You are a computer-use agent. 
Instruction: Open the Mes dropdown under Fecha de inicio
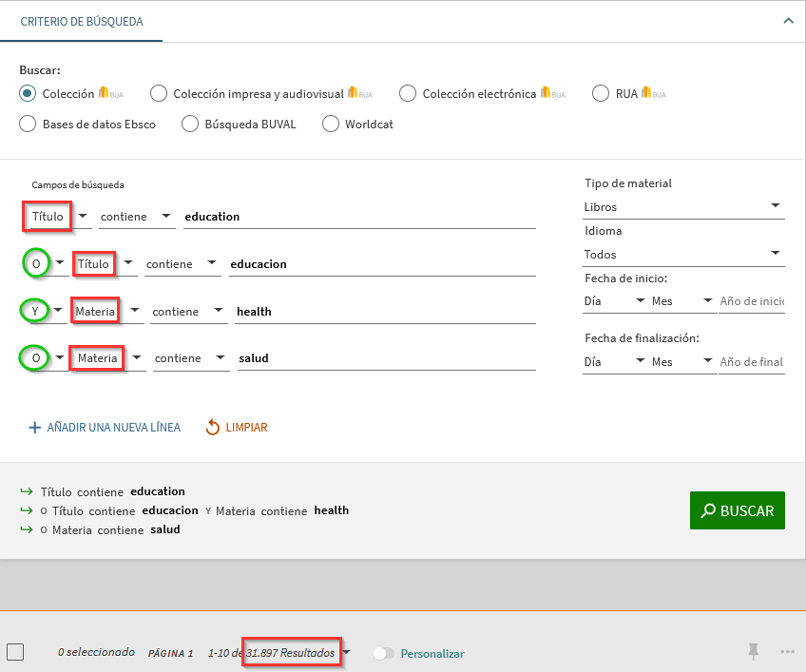[682, 300]
